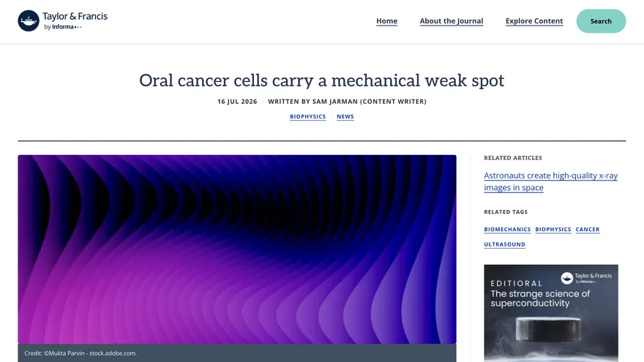Choose the Ultrasound related tag
The height and width of the screenshot is (362, 644).
click(x=504, y=244)
